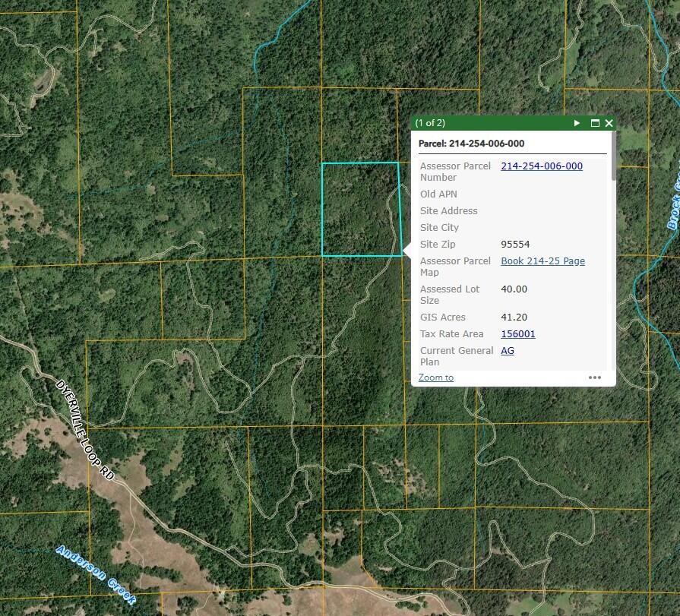Click the Dyerville Loop Rd label
The height and width of the screenshot is (616, 680).
[x=85, y=430]
